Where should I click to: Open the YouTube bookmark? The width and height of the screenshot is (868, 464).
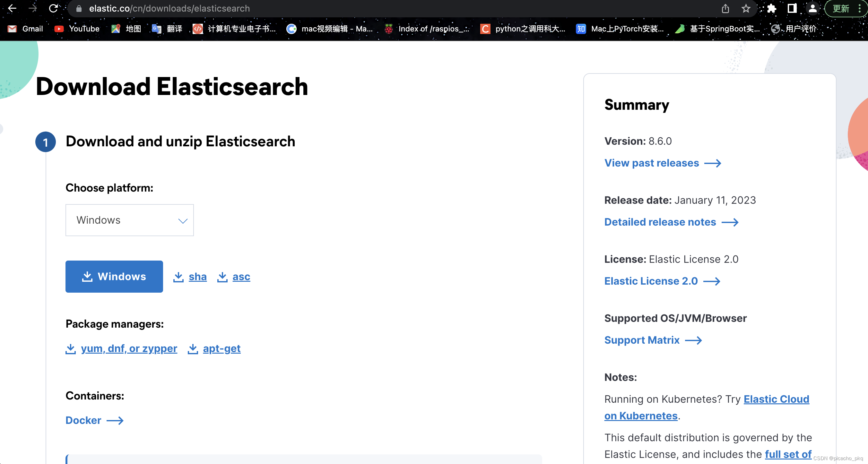point(77,29)
